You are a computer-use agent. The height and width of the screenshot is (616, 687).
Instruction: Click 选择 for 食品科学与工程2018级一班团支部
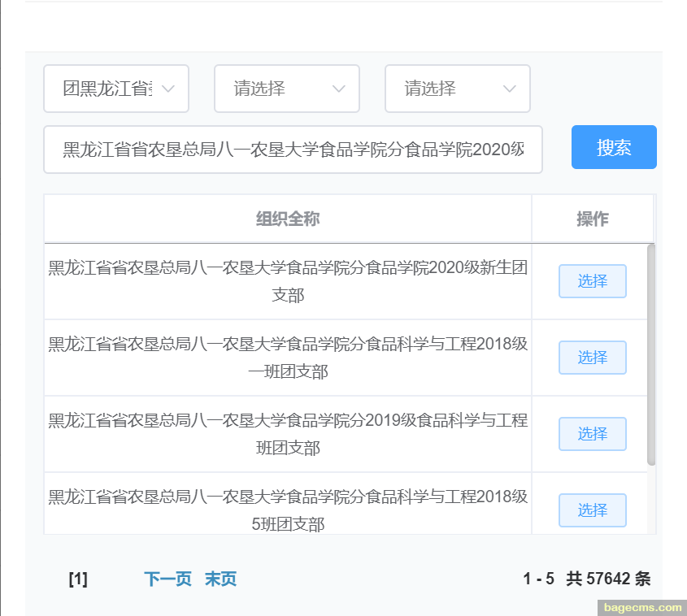pos(592,358)
